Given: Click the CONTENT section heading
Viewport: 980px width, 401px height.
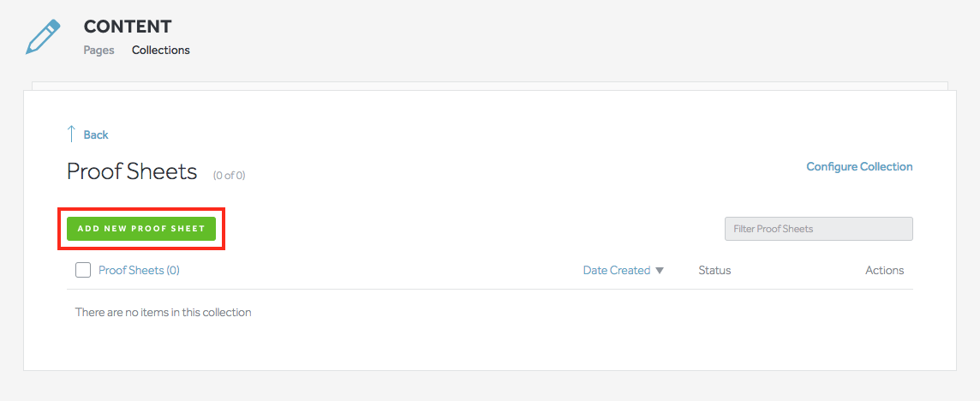Looking at the screenshot, I should [128, 27].
